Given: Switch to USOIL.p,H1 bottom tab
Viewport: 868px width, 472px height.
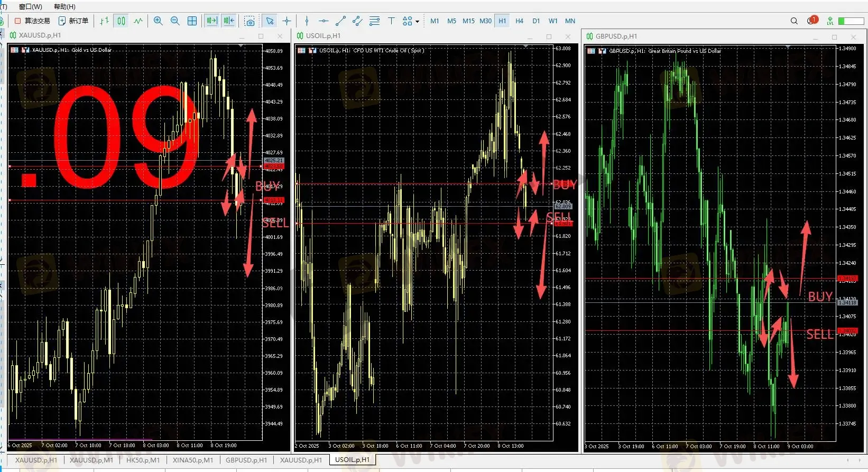Looking at the screenshot, I should [353, 460].
